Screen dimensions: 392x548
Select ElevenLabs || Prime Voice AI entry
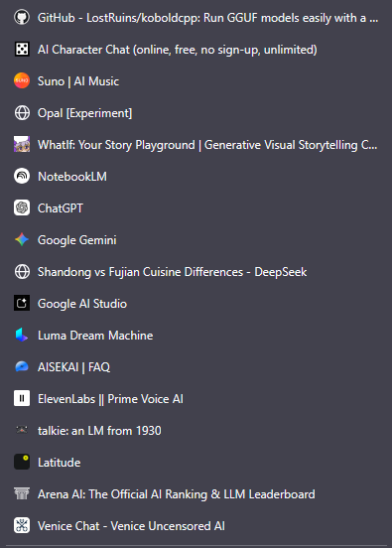[196, 399]
